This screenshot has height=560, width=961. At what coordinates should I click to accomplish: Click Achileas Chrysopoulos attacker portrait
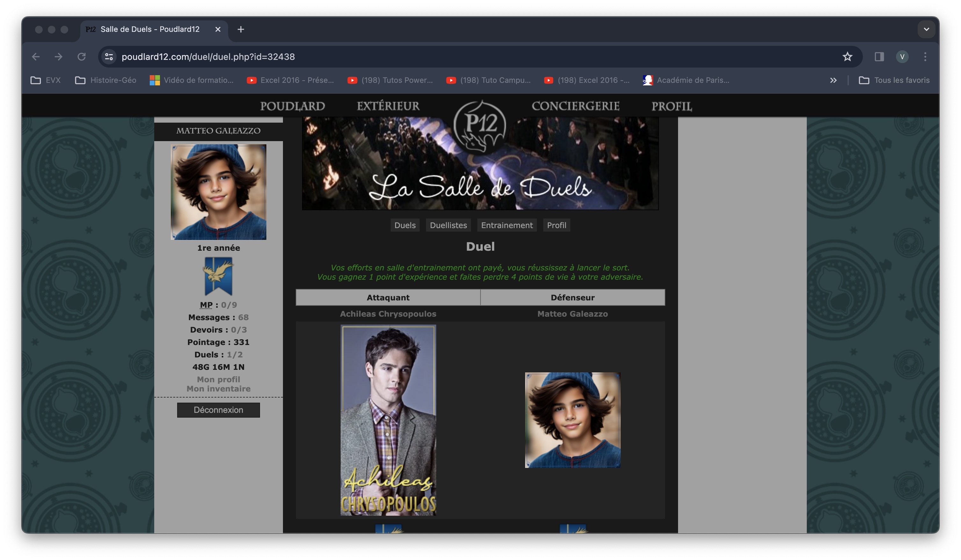388,420
